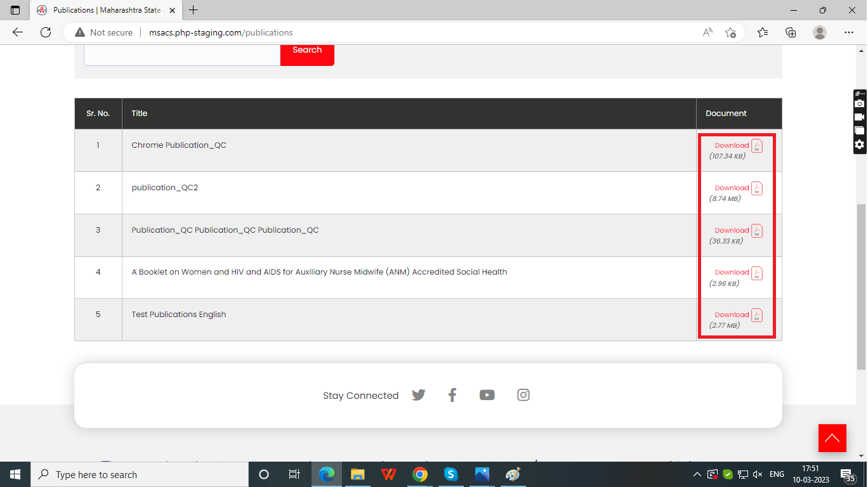The height and width of the screenshot is (487, 868).
Task: Click PDF icon for publication_QC2 row
Action: [757, 188]
